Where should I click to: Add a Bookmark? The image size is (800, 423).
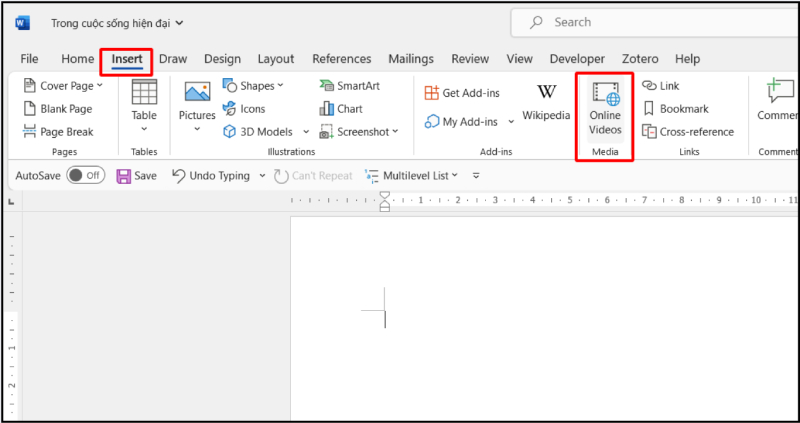[675, 109]
